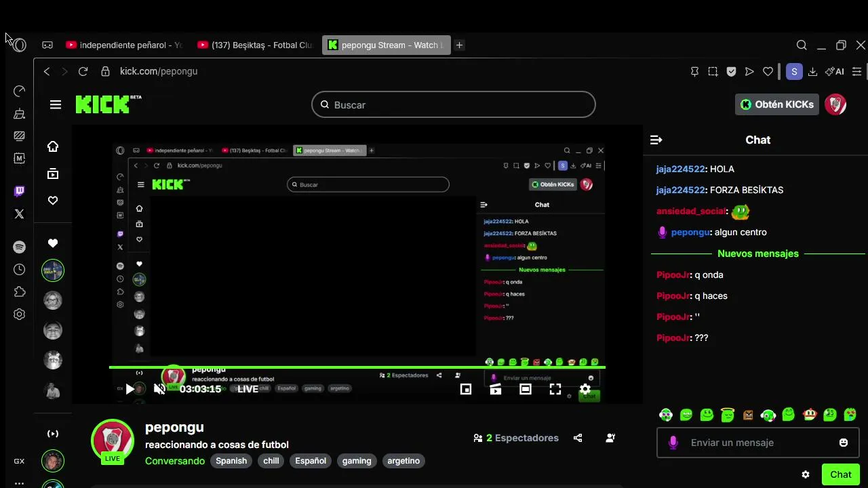Open the user profile avatar menu
The image size is (868, 488).
tap(835, 104)
